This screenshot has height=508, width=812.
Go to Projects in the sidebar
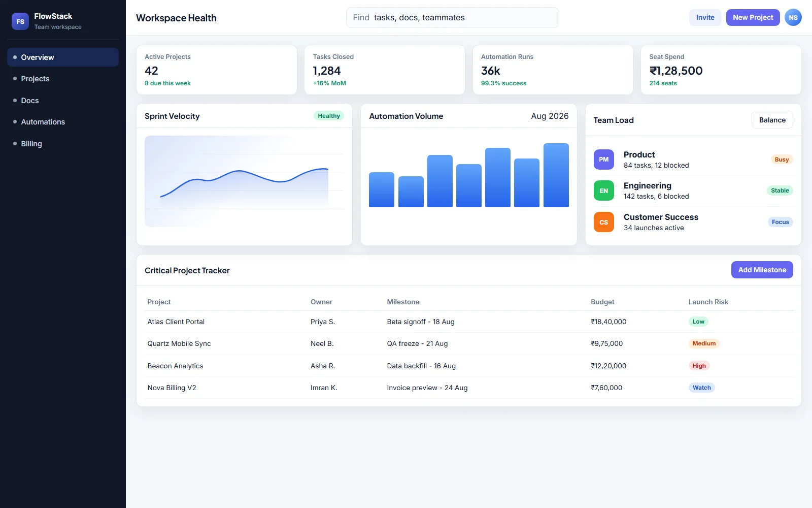[x=63, y=79]
